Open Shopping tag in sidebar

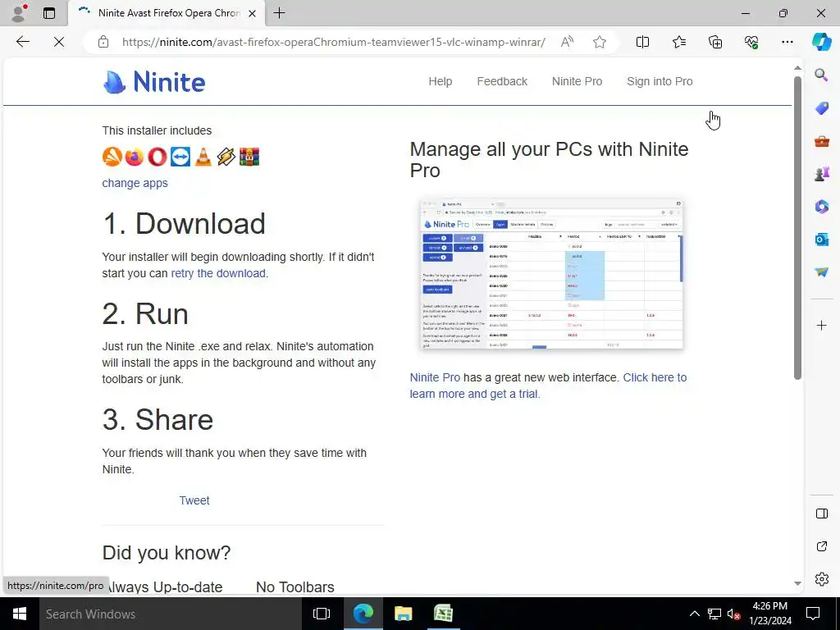tap(821, 108)
